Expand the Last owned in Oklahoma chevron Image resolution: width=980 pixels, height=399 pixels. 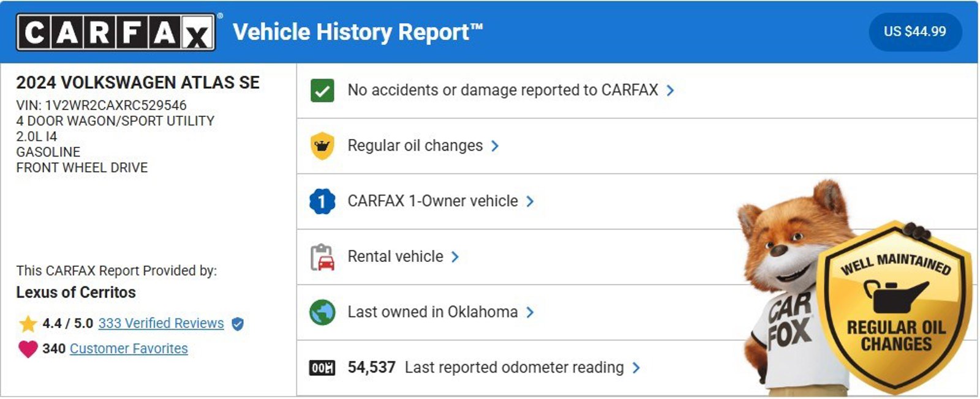[530, 312]
